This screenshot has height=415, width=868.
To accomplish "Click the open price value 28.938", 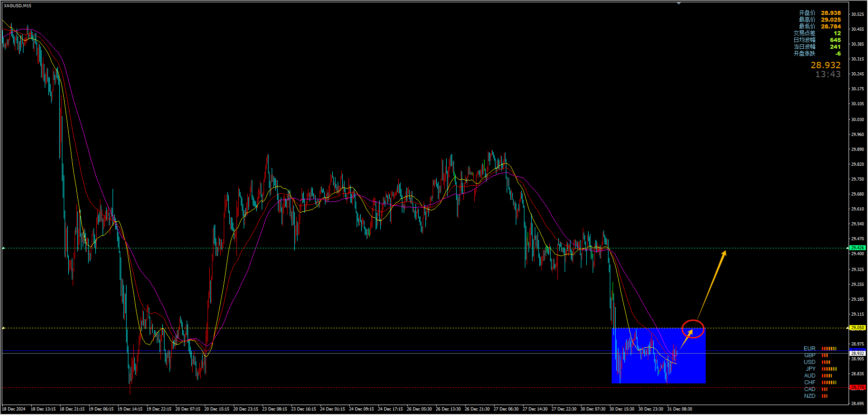I will [x=831, y=13].
